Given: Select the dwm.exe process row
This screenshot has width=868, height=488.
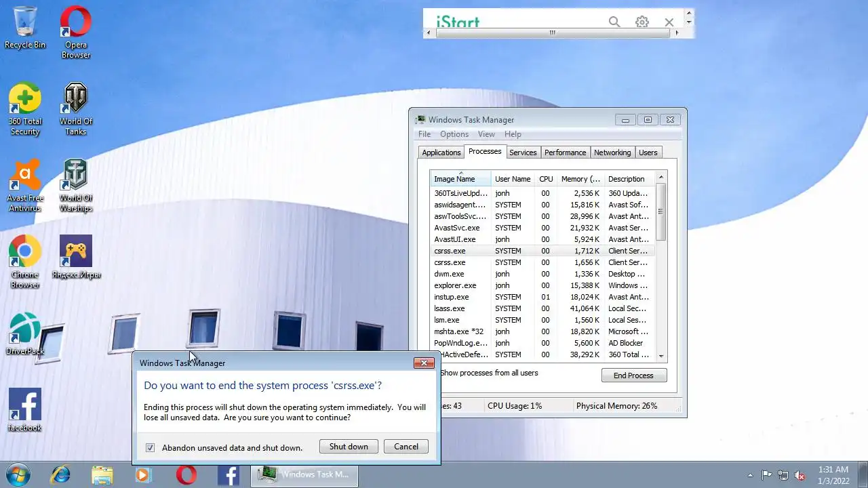Looking at the screenshot, I should (542, 274).
